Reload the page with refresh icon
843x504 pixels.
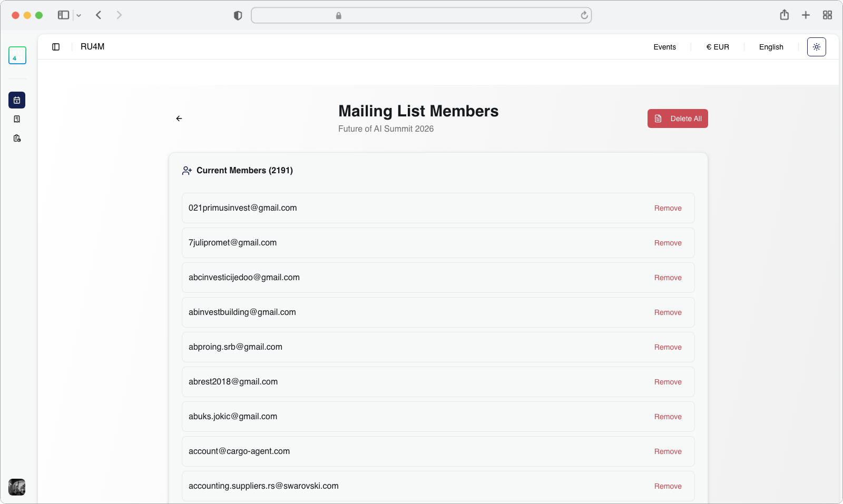[x=584, y=15]
